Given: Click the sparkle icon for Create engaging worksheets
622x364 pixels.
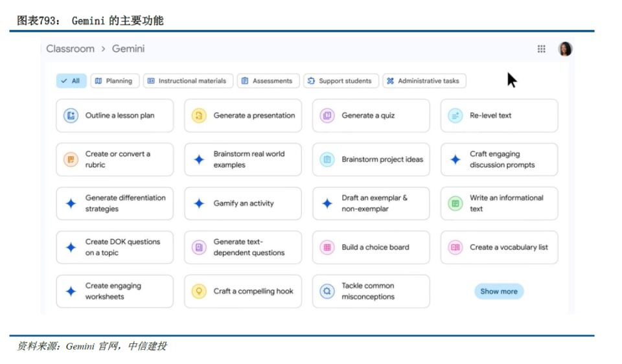Looking at the screenshot, I should click(x=71, y=291).
